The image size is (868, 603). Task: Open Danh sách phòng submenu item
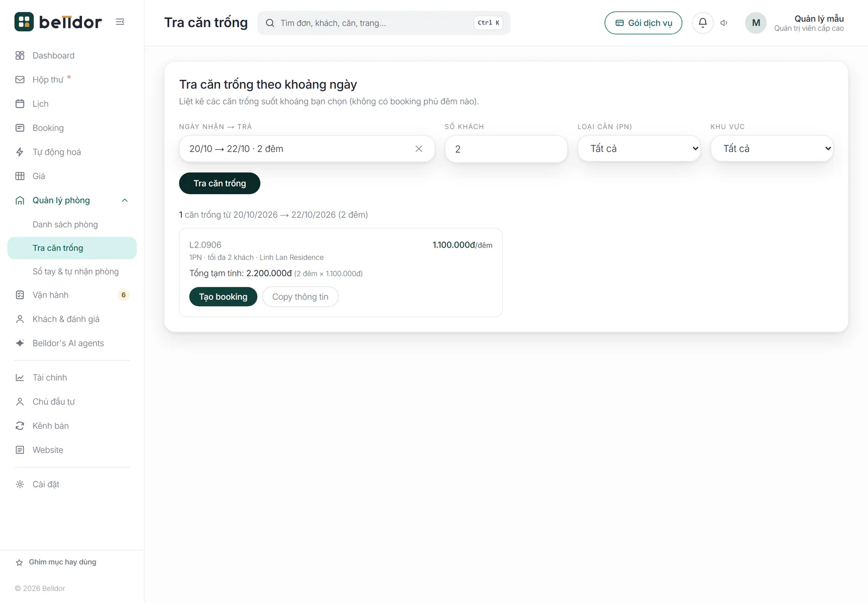point(65,224)
